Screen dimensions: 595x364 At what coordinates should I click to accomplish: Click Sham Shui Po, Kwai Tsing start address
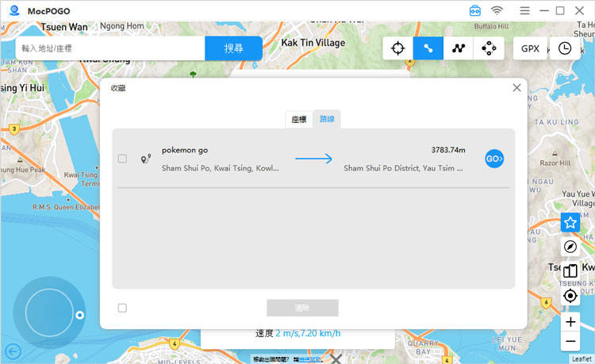[220, 168]
